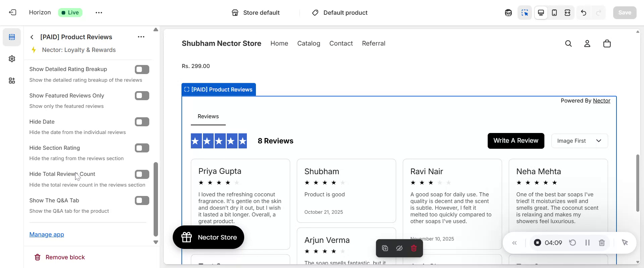Open Referral in store navigation
This screenshot has width=644, height=268.
[x=373, y=44]
